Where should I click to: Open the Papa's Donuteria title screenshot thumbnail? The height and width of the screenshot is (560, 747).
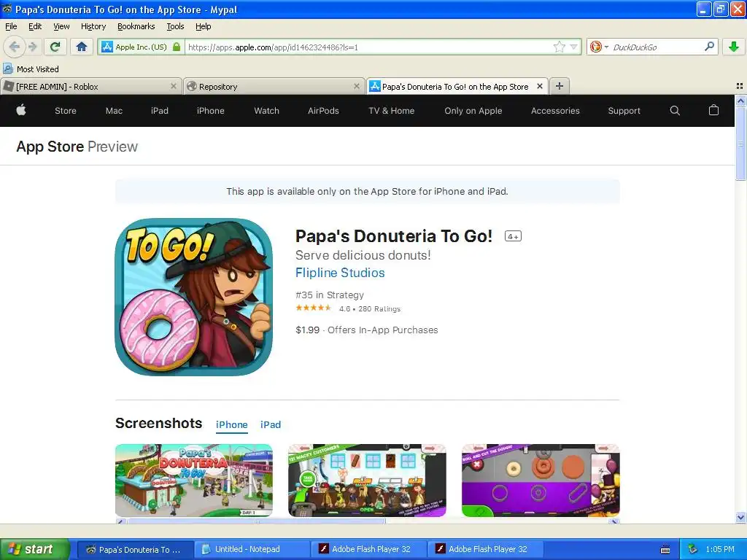(193, 481)
